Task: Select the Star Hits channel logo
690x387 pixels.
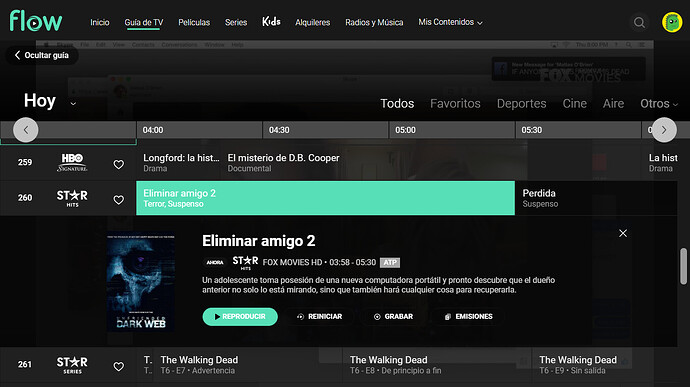Action: click(72, 198)
